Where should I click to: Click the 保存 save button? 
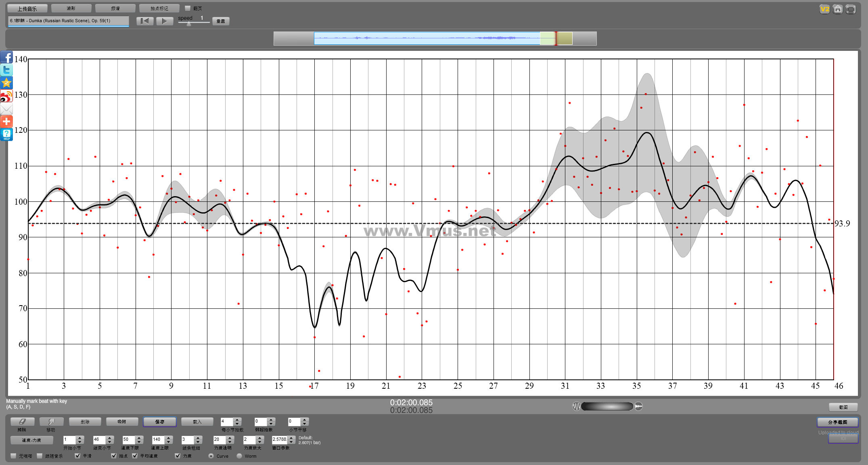pos(160,422)
